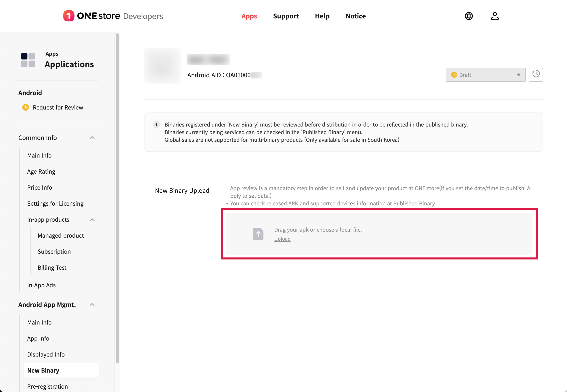Click the info icon in notice box
This screenshot has height=392, width=567.
coord(156,125)
